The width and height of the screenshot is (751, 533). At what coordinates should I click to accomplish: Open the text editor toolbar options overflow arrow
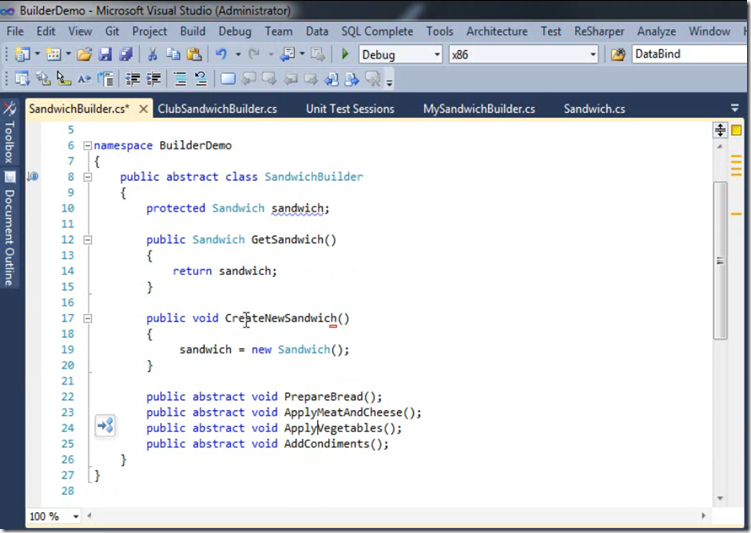(389, 82)
